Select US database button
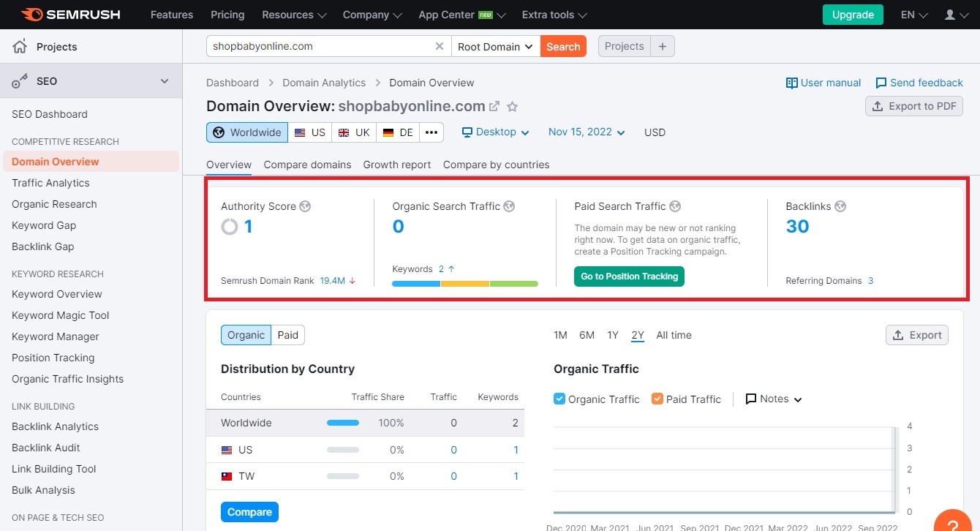 (310, 132)
